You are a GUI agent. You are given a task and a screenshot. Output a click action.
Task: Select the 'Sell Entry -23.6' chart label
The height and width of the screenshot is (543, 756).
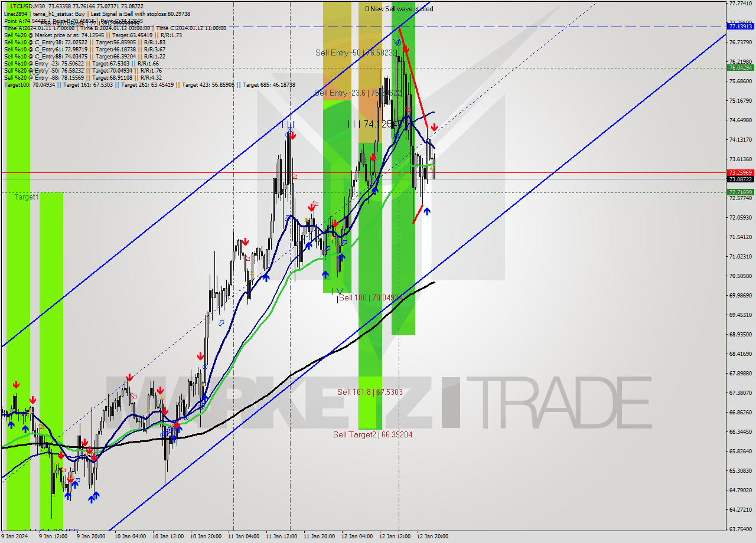[x=358, y=93]
